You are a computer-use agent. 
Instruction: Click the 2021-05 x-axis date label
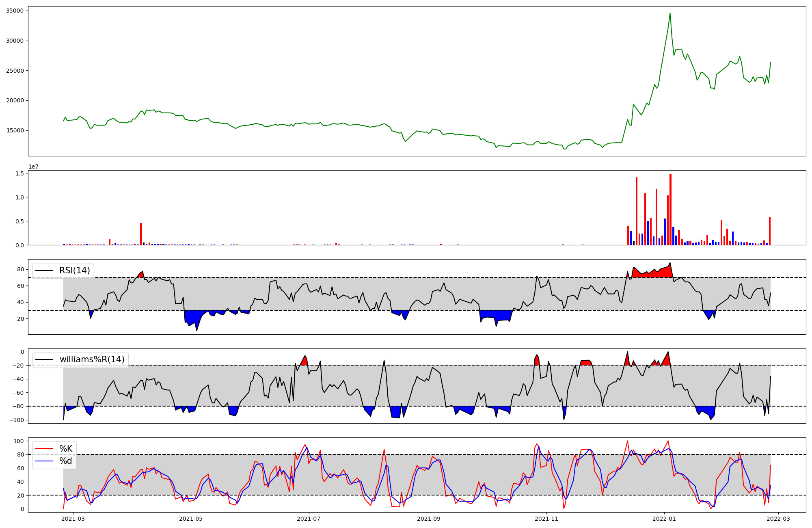click(191, 519)
